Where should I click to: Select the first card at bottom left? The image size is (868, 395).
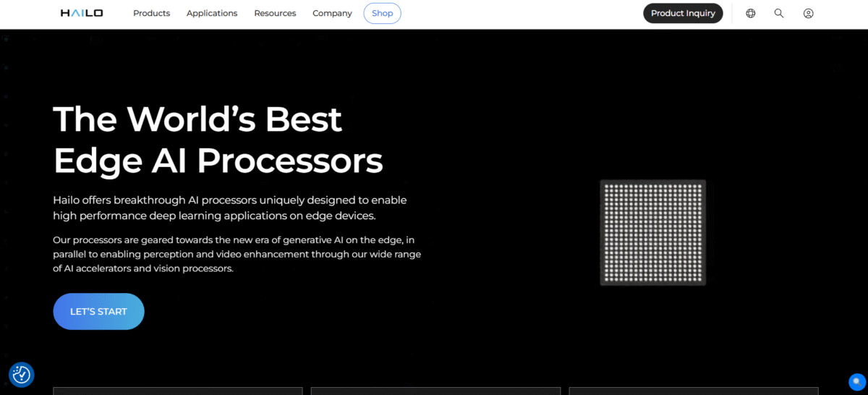coord(177,391)
